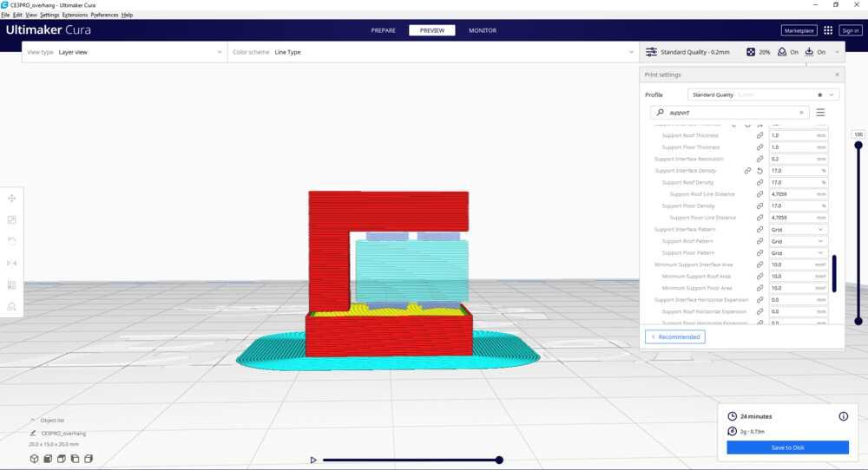The image size is (868, 470).
Task: Switch to the PREPARE stage tab
Action: click(384, 30)
